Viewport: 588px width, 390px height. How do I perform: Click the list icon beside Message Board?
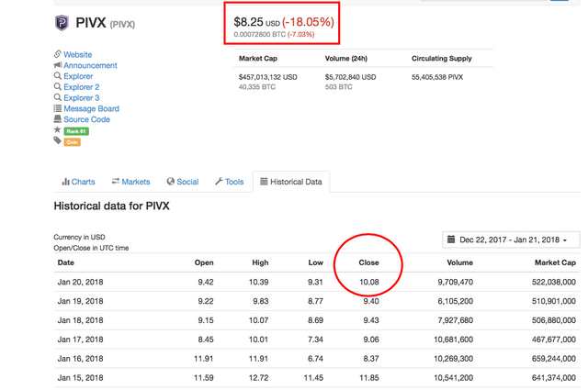tap(57, 108)
